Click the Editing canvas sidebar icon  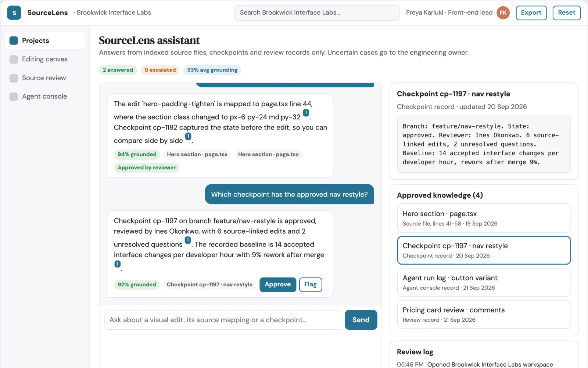(14, 59)
